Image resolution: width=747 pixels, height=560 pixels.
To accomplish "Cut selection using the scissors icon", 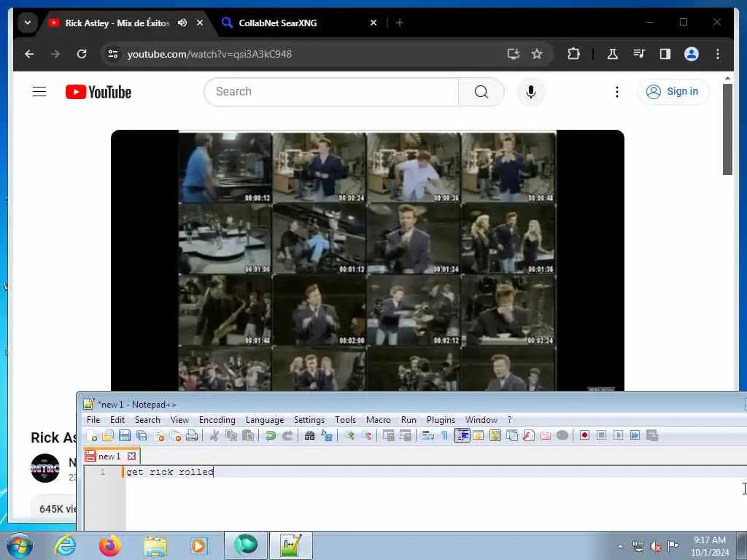I will [214, 436].
